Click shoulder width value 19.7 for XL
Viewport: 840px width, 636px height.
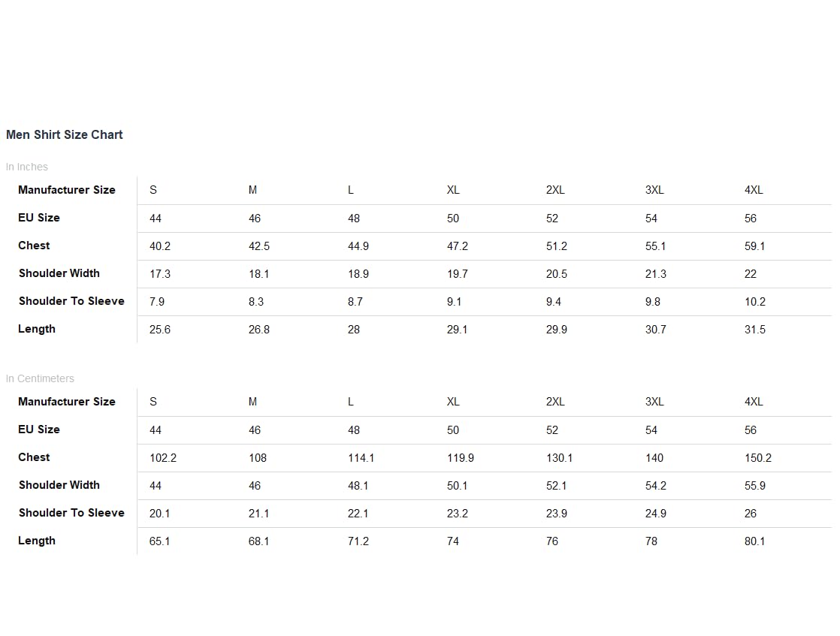pos(458,274)
